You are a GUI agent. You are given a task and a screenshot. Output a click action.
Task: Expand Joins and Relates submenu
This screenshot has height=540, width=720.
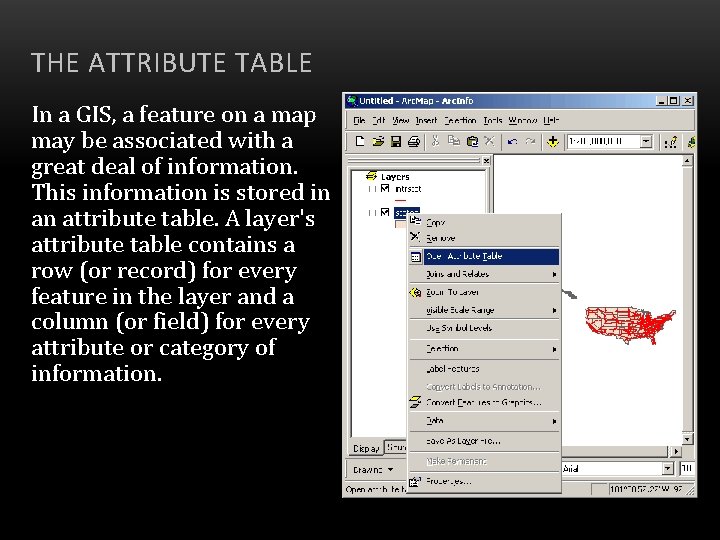[x=554, y=274]
